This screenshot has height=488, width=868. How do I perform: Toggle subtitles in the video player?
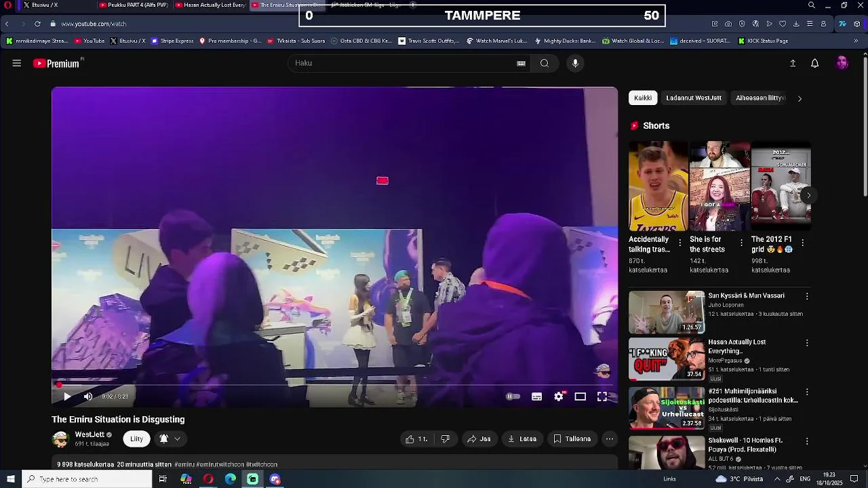(x=536, y=396)
